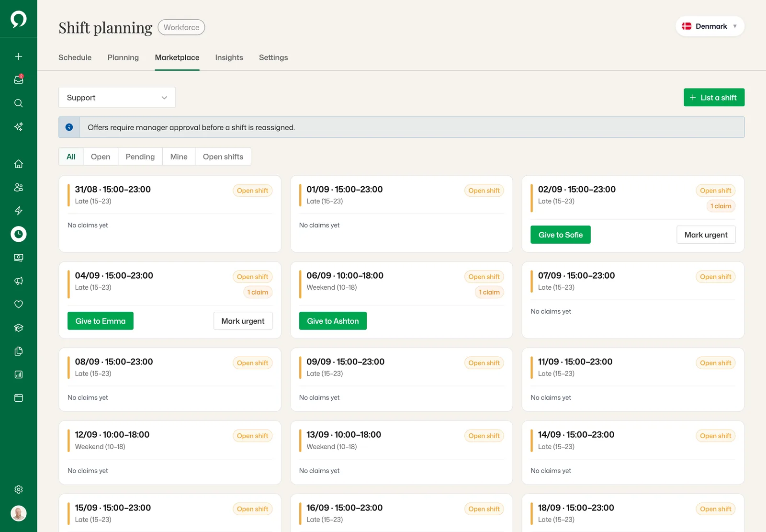Open the bar chart reports icon

pyautogui.click(x=19, y=374)
